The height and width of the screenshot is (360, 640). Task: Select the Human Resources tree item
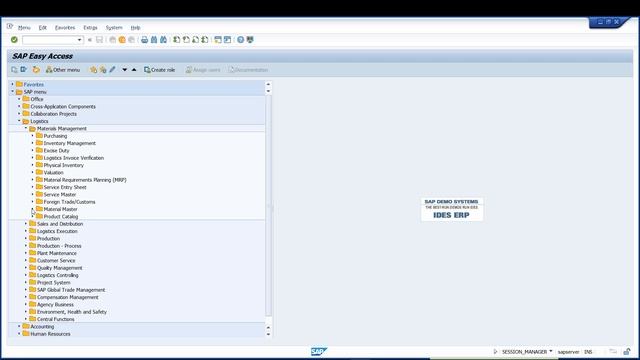pos(50,334)
